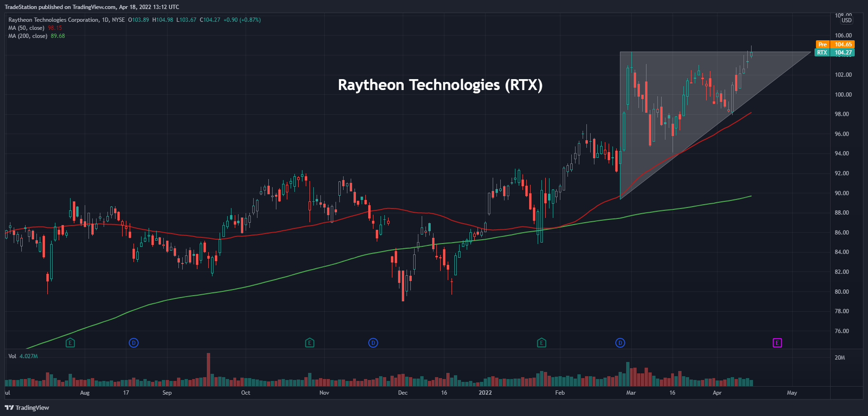The image size is (868, 416).
Task: Click the Sep label on time axis
Action: click(167, 393)
